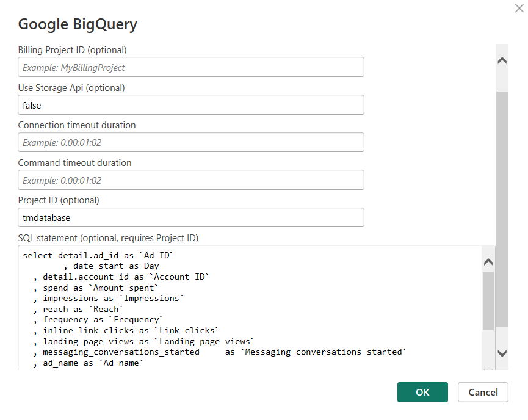
Task: Click the 'Command timeout duration' label
Action: point(74,162)
